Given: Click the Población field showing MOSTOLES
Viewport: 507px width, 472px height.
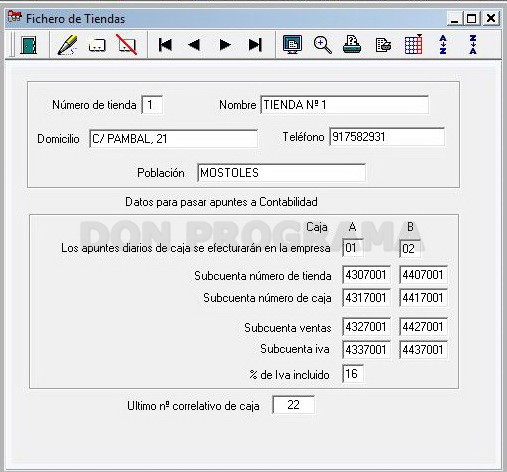Looking at the screenshot, I should [x=282, y=173].
